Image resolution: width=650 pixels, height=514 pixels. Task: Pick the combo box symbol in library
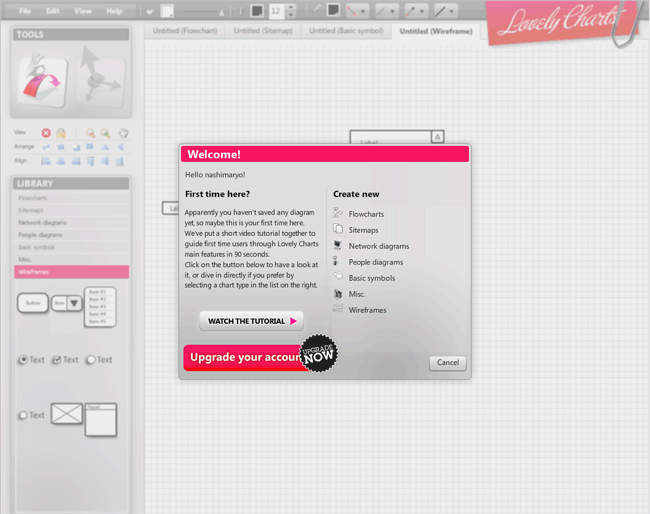tap(66, 303)
